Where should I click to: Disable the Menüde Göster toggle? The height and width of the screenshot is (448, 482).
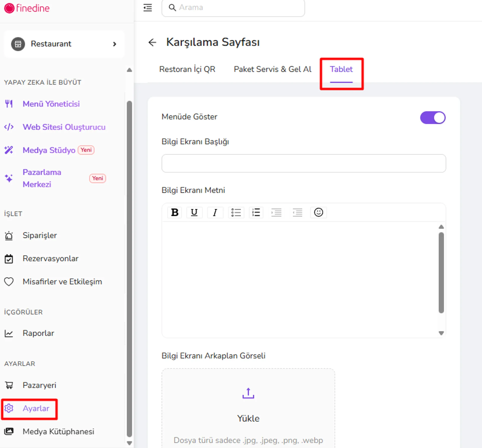pos(433,118)
